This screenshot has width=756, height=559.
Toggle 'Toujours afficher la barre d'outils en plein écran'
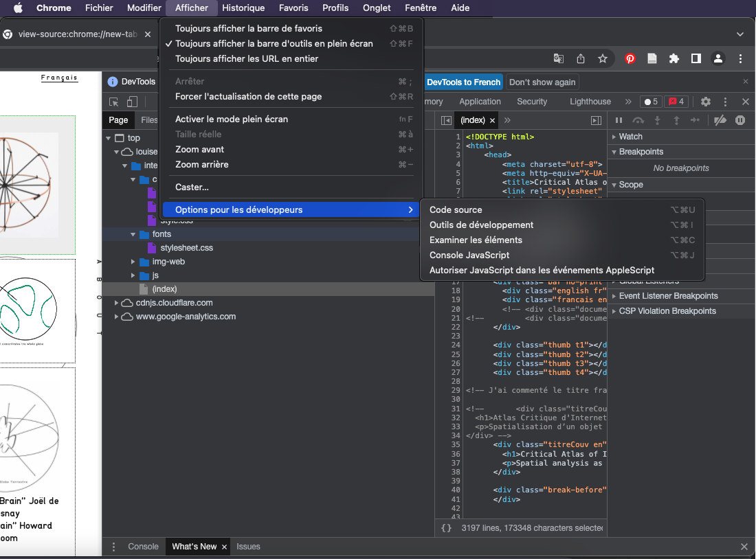(x=274, y=43)
